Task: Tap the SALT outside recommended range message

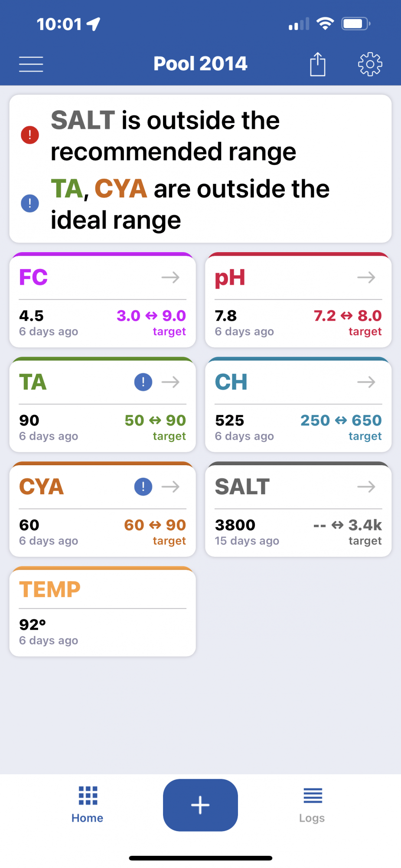Action: click(173, 135)
